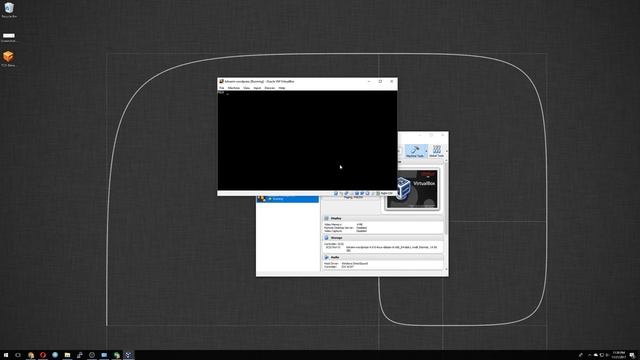The image size is (640, 360).
Task: Click the VM terminal screen area
Action: coord(307,140)
